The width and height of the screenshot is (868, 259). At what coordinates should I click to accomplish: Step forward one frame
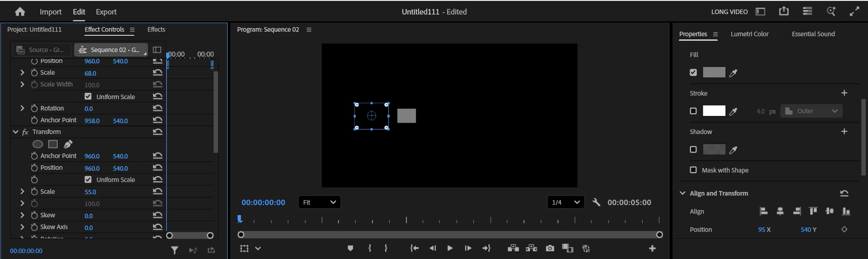(468, 248)
